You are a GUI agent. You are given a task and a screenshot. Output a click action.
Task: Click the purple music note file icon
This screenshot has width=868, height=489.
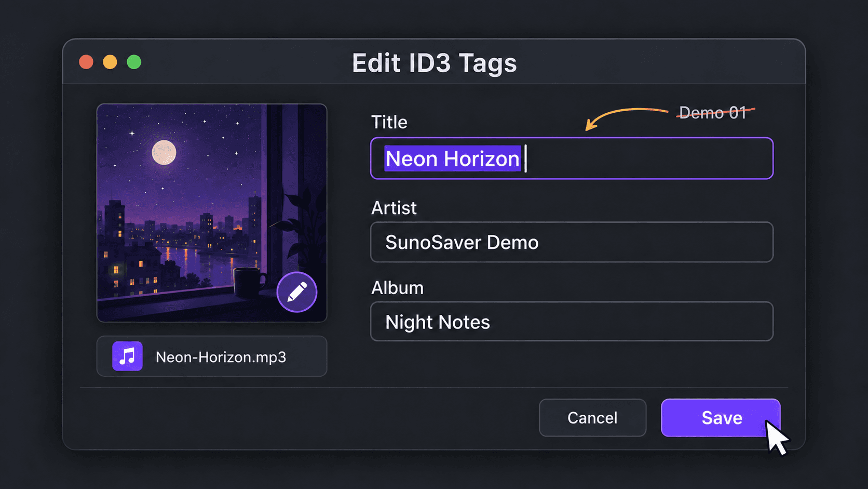click(x=127, y=356)
